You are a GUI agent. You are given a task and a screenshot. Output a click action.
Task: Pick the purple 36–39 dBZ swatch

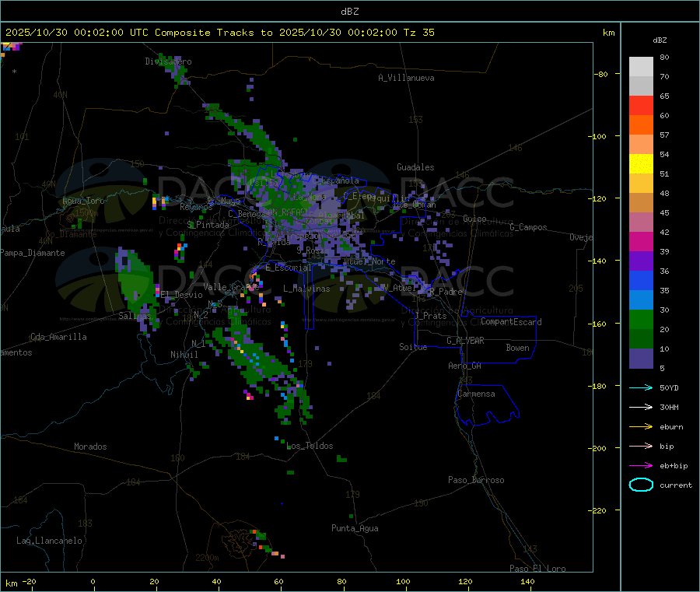coord(641,261)
